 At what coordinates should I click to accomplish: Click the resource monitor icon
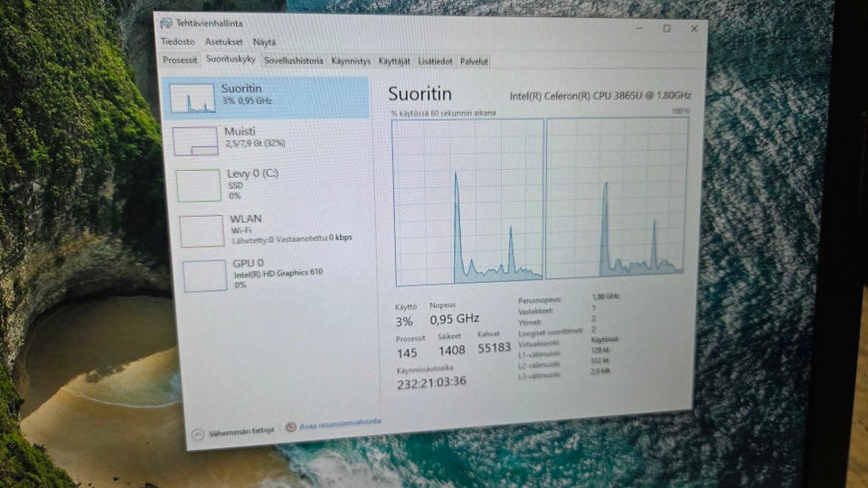point(290,427)
